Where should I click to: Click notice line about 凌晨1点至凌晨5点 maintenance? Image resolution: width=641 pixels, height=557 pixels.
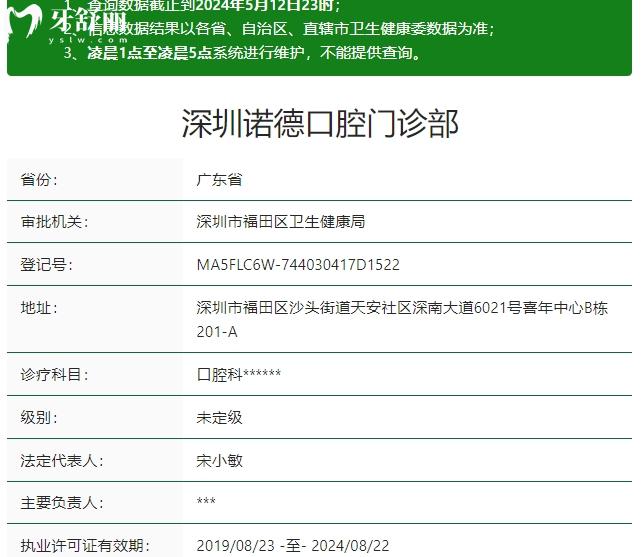click(x=242, y=53)
